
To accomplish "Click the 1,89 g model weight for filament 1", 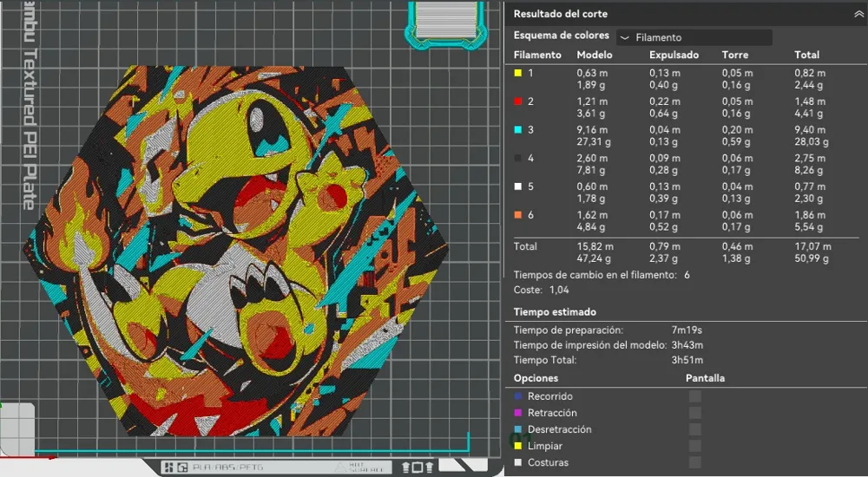I will (590, 85).
